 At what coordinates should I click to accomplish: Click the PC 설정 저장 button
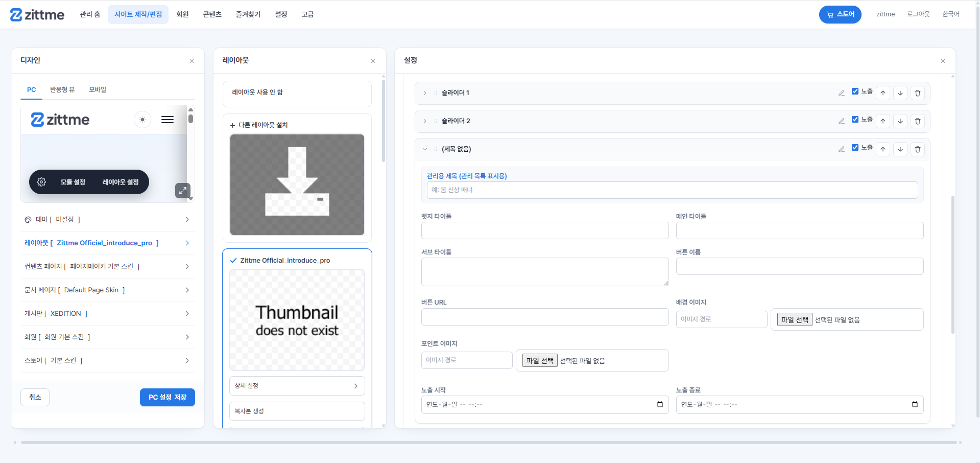(168, 397)
